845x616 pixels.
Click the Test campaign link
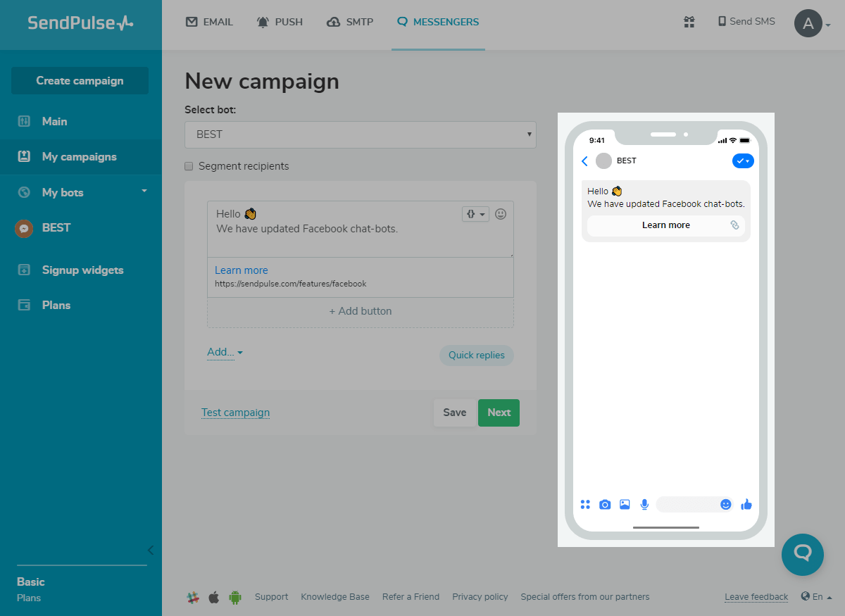[x=235, y=413]
